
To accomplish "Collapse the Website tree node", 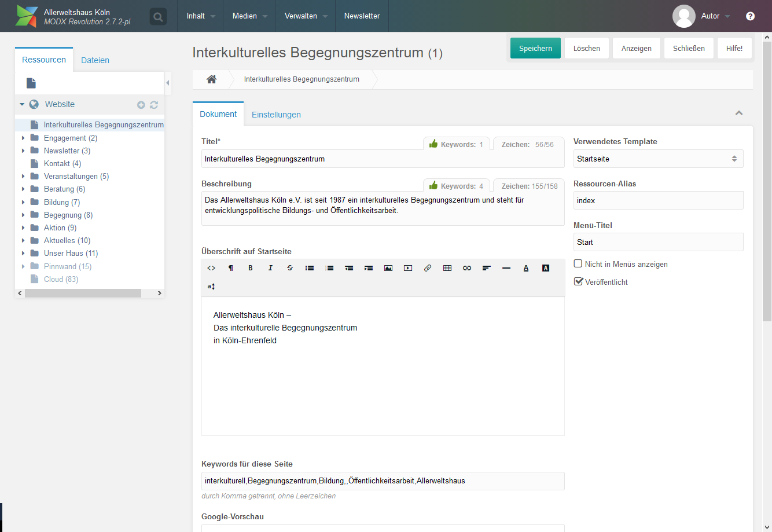I will click(x=22, y=105).
